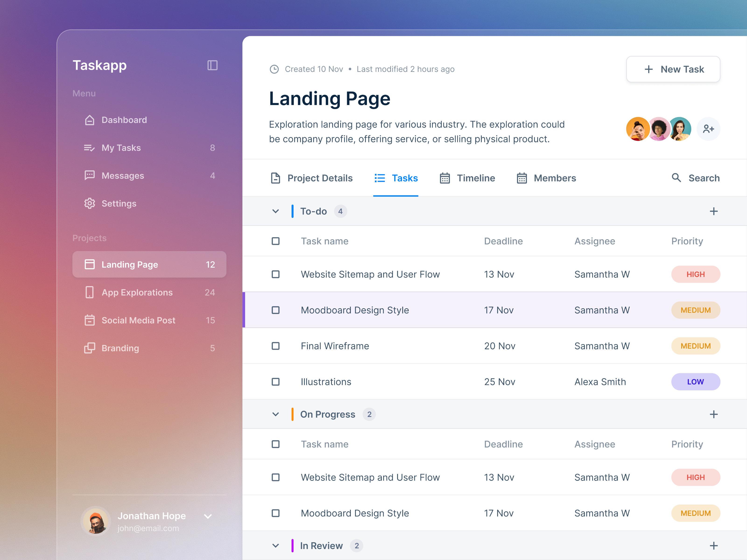Add a task to On Progress with plus icon
Screen dimensions: 747x560
click(x=714, y=414)
